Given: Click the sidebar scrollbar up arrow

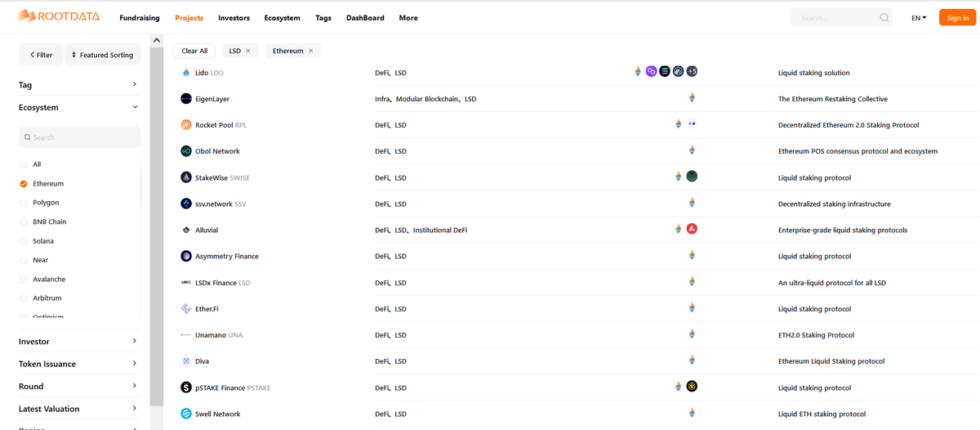Looking at the screenshot, I should [156, 40].
